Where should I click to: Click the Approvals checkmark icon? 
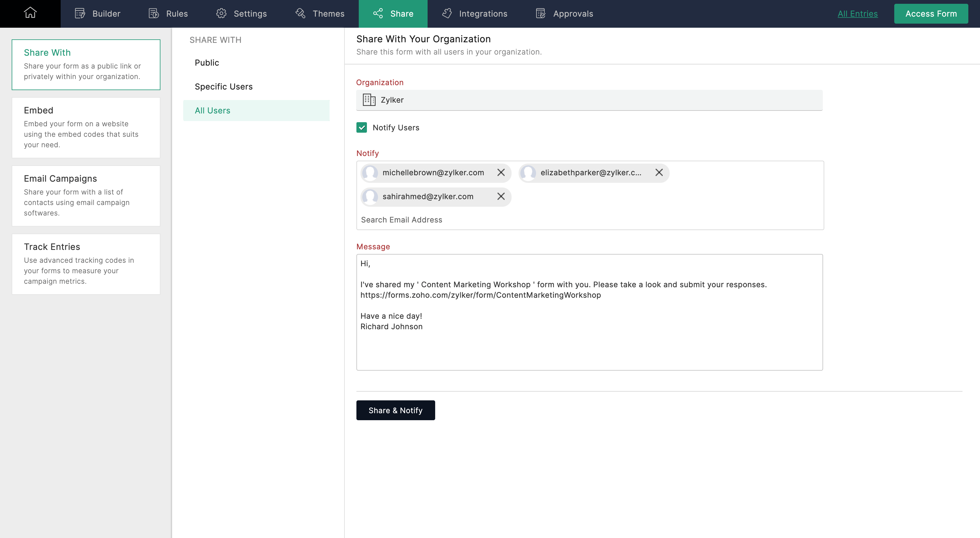(x=541, y=13)
